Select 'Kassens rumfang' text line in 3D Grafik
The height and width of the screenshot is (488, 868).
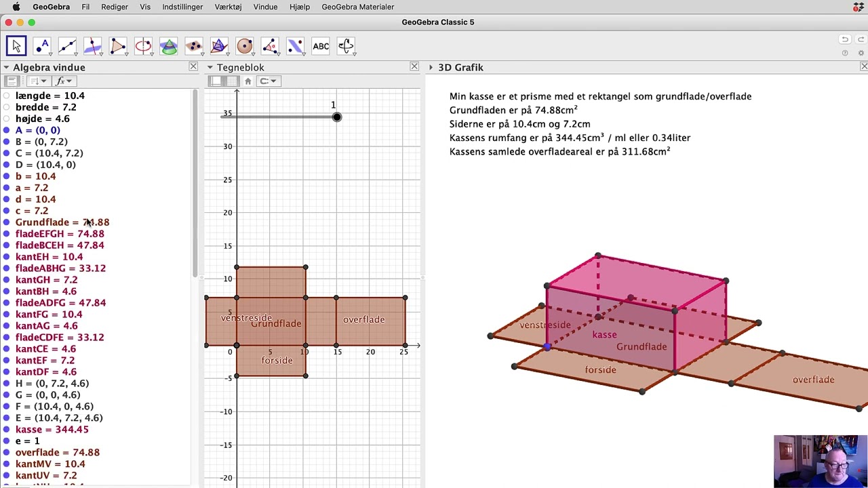click(570, 138)
